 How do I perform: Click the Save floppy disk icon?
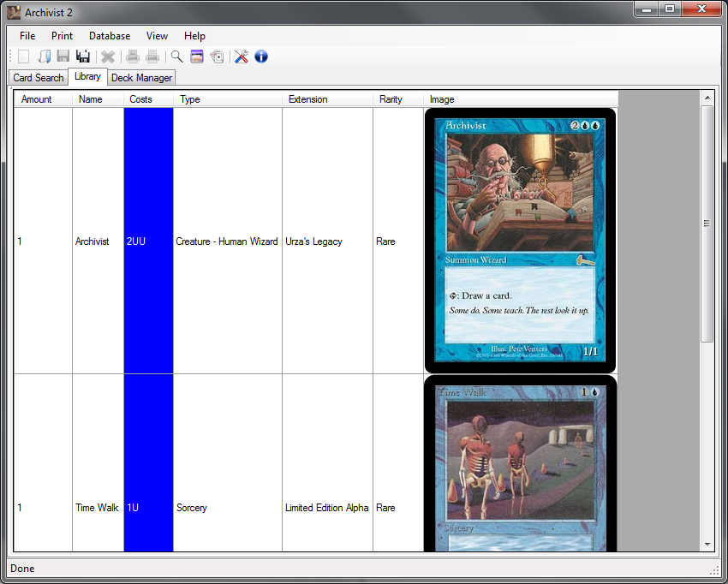tap(63, 57)
